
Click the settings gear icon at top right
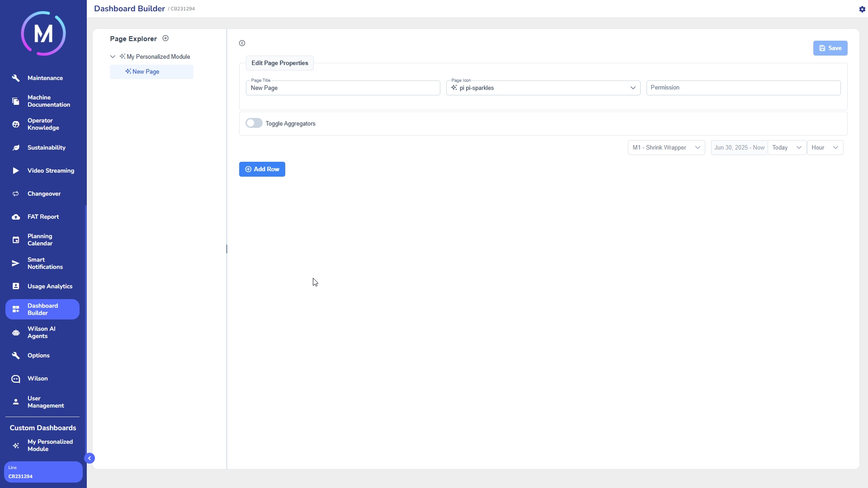pyautogui.click(x=862, y=9)
